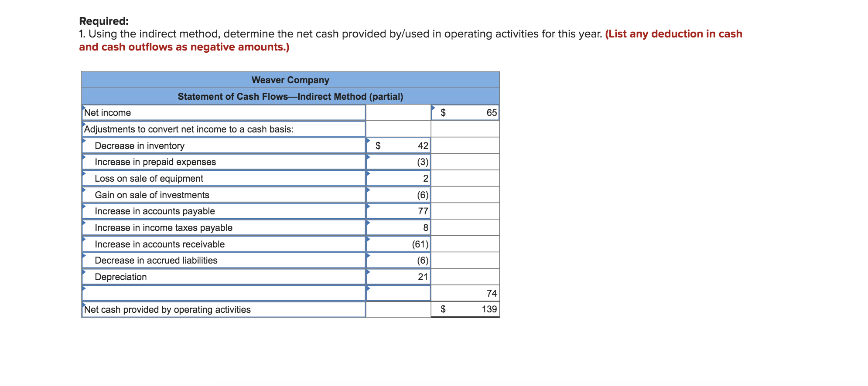
Task: Click the loss on equipment amount field showing 2
Action: (x=398, y=178)
